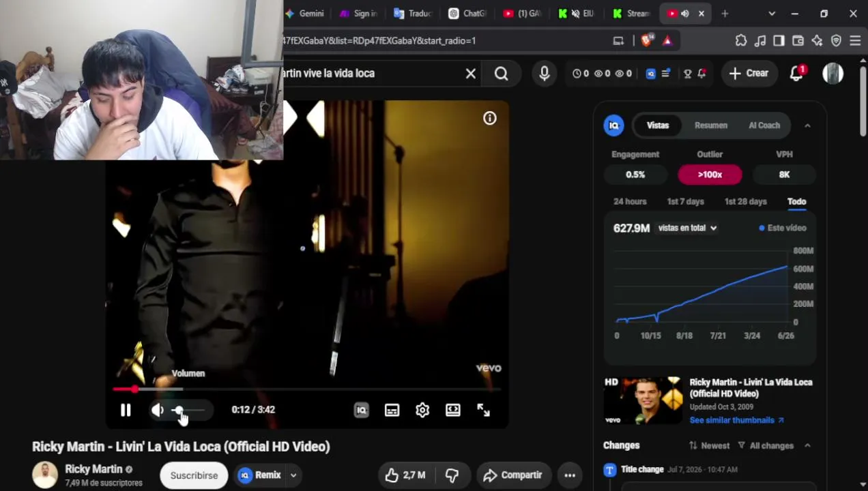Image resolution: width=868 pixels, height=491 pixels.
Task: Mute the tab via active tab speaker icon
Action: coord(684,14)
